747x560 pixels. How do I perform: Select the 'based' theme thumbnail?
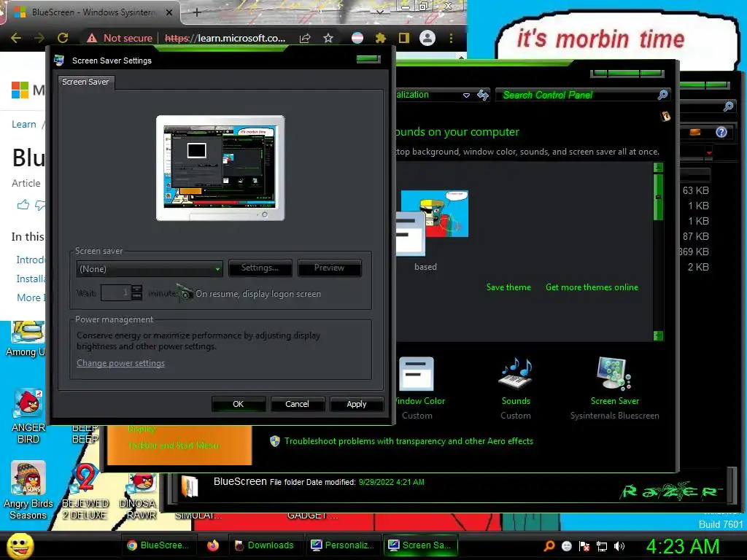tap(432, 222)
